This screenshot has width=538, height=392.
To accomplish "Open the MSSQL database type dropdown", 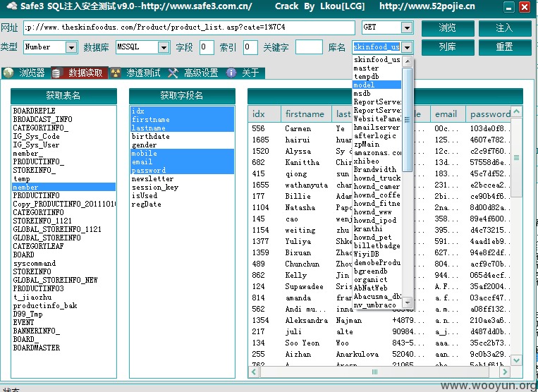I will pos(164,47).
